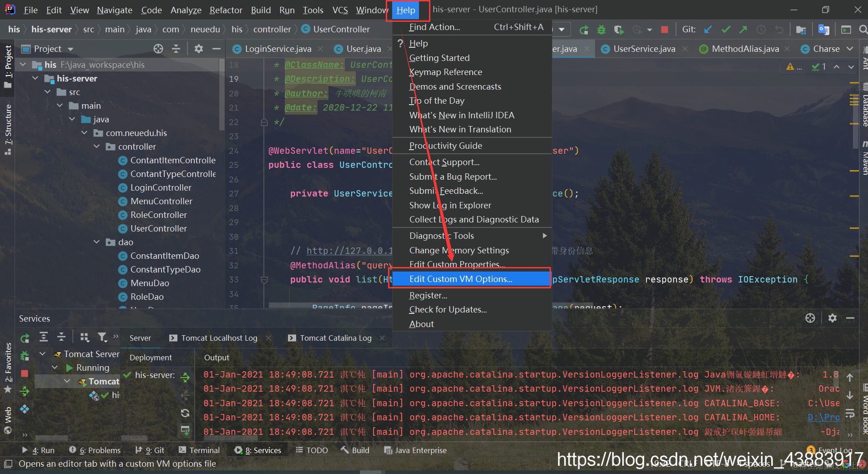Toggle the TODO tool window
Viewport: 868px width, 474px height.
(312, 450)
